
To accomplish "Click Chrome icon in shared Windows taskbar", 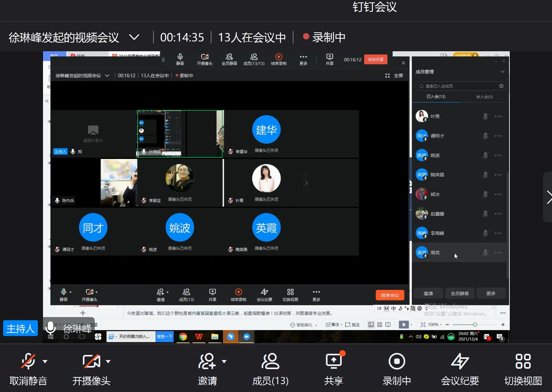I will (183, 336).
